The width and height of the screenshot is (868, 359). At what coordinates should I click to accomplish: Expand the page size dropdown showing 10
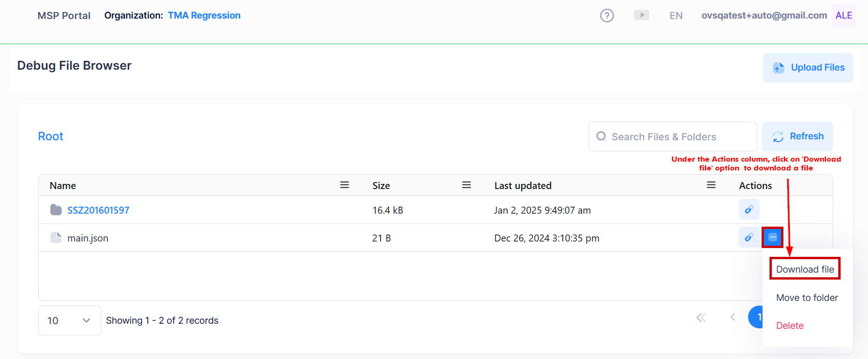point(69,320)
